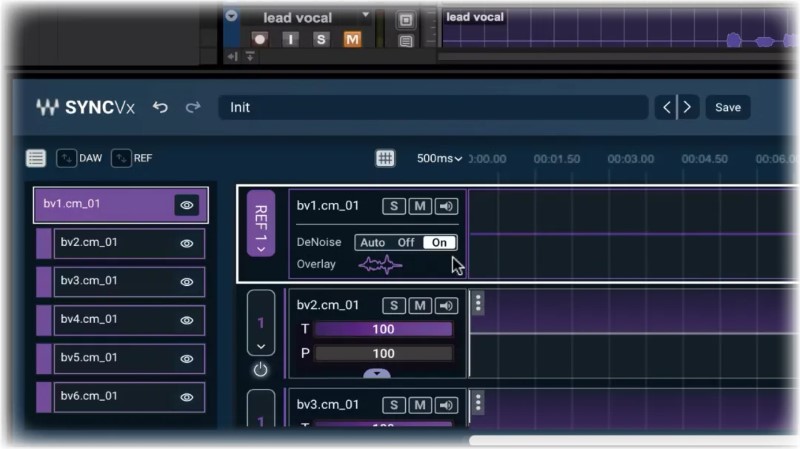The height and width of the screenshot is (449, 800).
Task: Click timeline ruler at 00:03.00
Action: pyautogui.click(x=631, y=159)
